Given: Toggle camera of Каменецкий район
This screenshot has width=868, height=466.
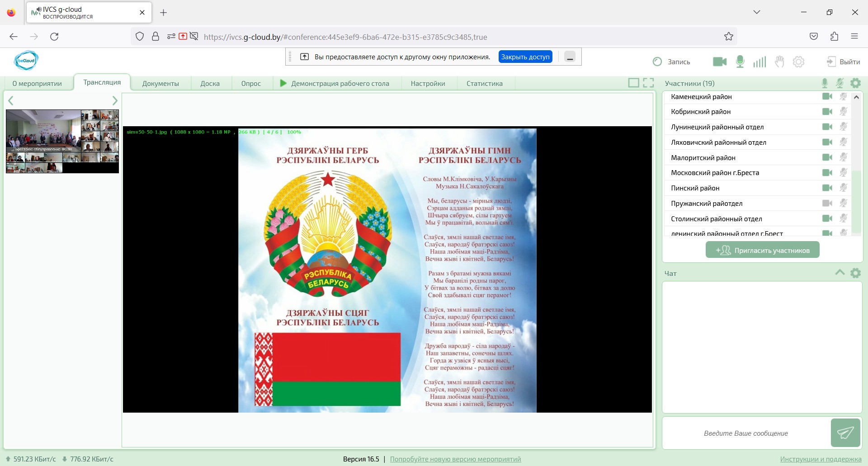Looking at the screenshot, I should coord(827,96).
